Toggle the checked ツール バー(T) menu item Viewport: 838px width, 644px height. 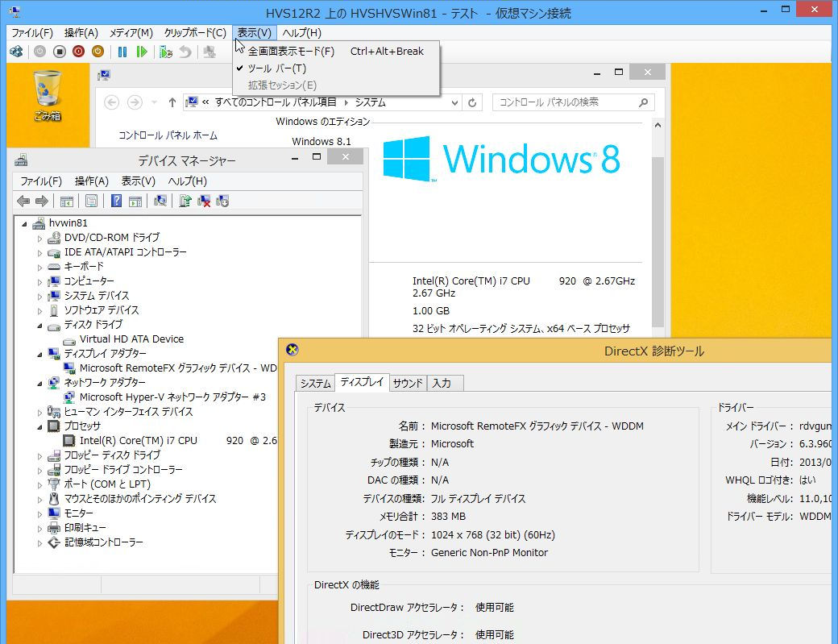click(336, 69)
